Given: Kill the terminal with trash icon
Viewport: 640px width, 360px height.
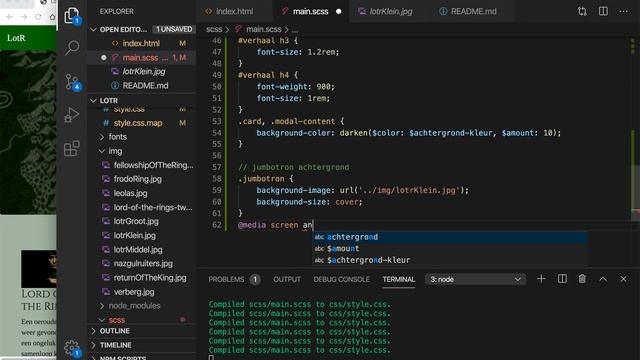Looking at the screenshot, I should pyautogui.click(x=582, y=279).
